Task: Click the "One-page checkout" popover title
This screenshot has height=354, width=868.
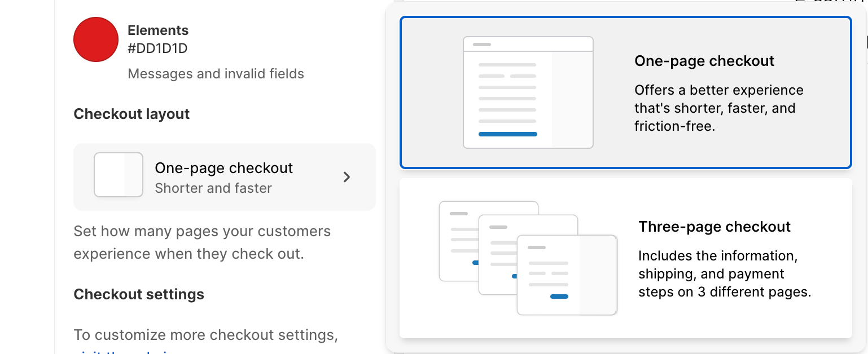Action: coord(704,61)
